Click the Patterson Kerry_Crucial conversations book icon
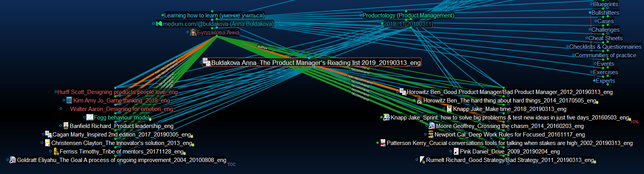The width and height of the screenshot is (644, 174). click(383, 143)
